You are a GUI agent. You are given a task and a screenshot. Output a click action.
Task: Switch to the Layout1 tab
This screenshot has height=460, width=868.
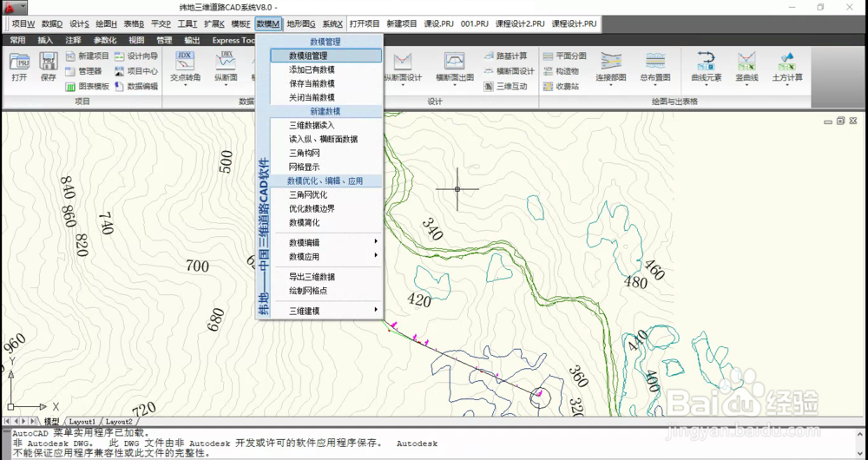click(x=82, y=422)
